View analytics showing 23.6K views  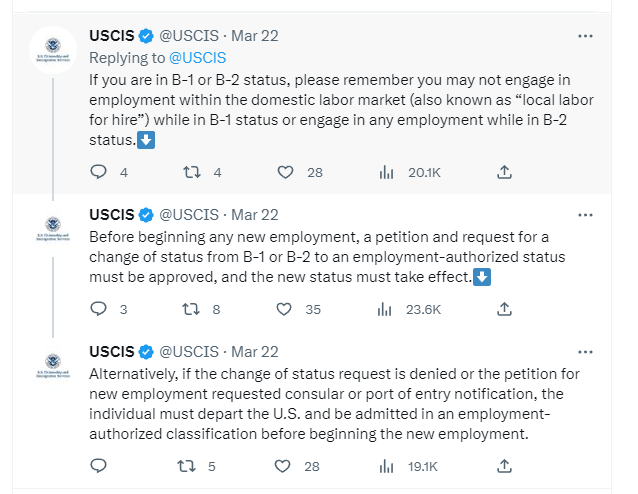point(386,309)
